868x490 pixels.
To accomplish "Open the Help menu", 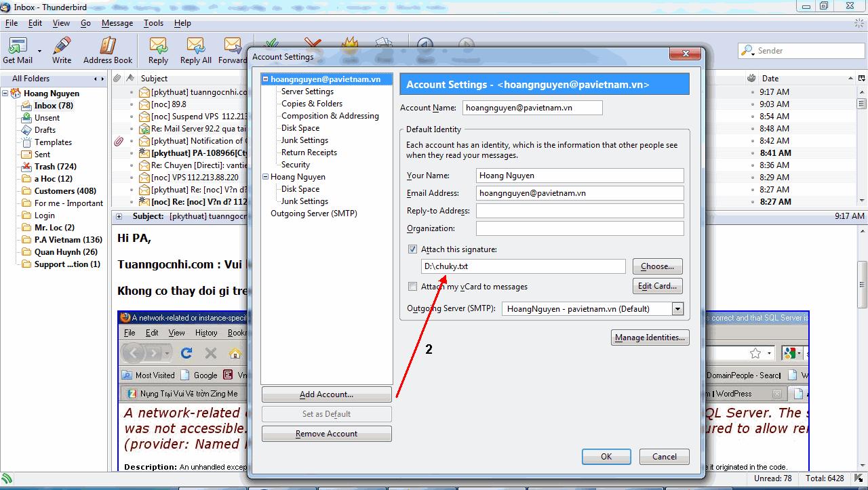I will pos(182,23).
